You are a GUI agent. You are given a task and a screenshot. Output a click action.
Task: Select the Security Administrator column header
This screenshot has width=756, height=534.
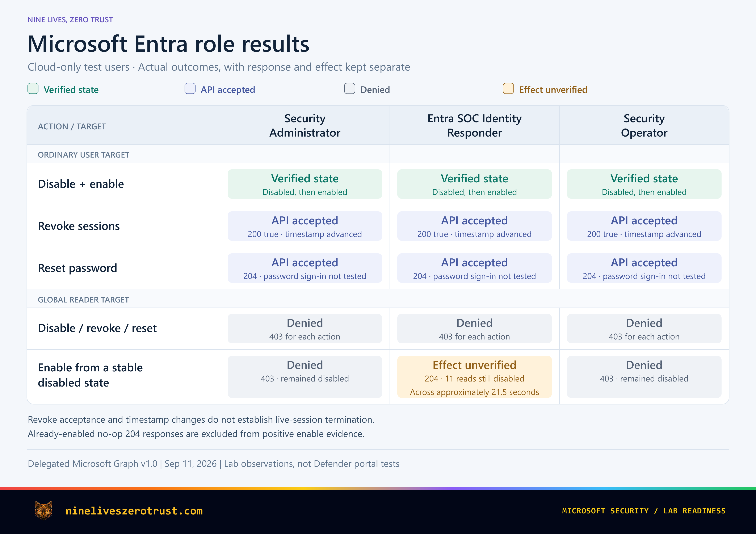tap(304, 125)
